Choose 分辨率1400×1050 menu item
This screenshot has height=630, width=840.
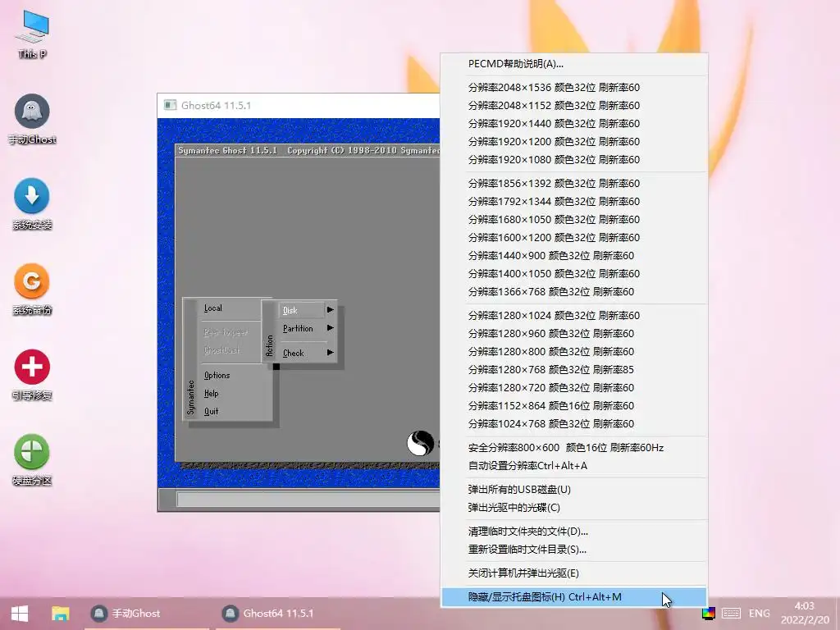573,274
